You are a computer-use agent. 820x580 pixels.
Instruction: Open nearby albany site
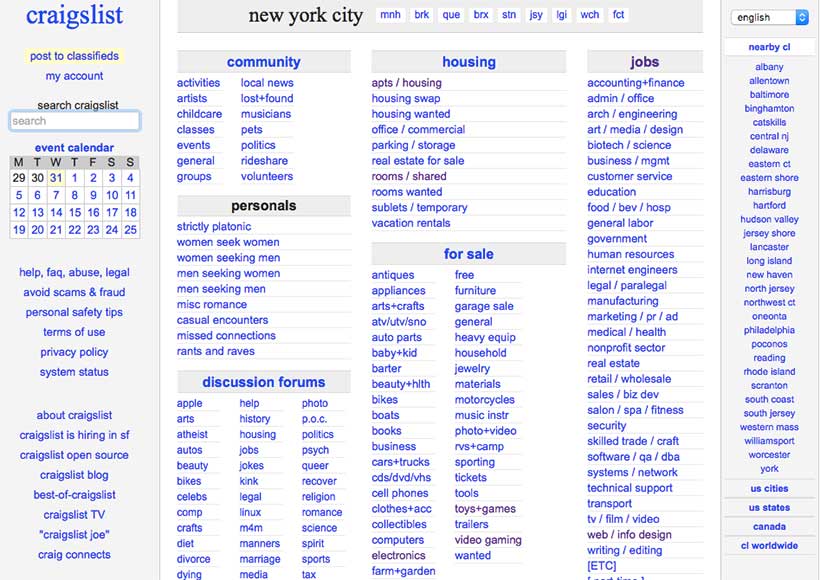(769, 66)
